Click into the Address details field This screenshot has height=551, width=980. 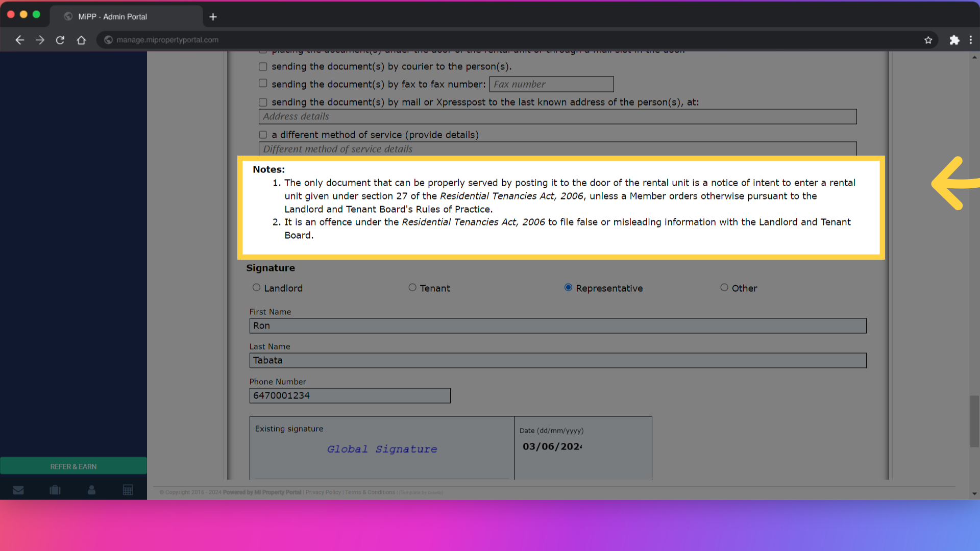pos(557,116)
